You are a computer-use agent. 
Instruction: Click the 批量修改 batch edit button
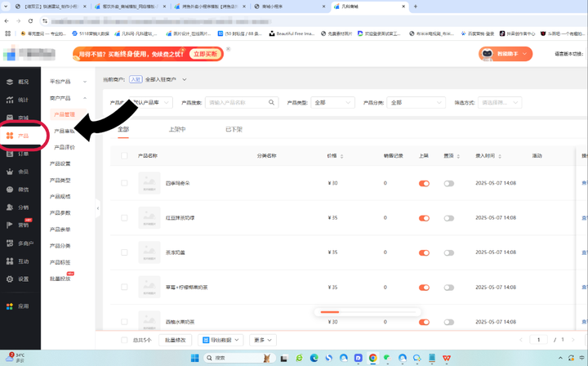tap(175, 340)
